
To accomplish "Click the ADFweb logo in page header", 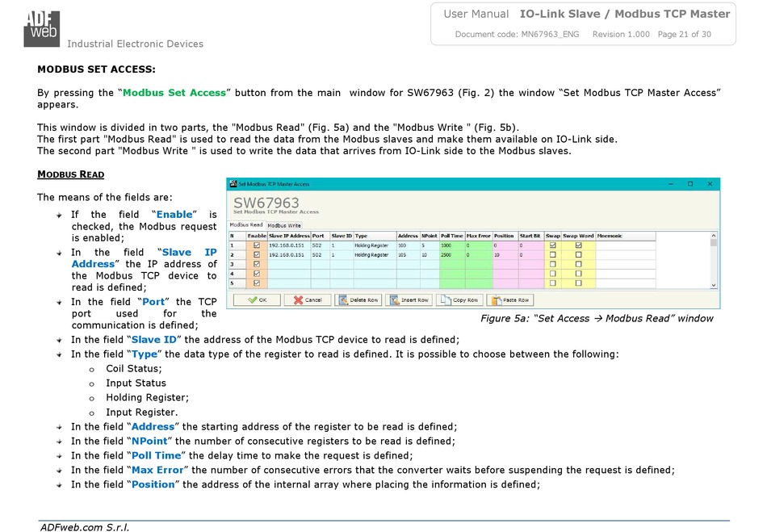I will click(41, 27).
